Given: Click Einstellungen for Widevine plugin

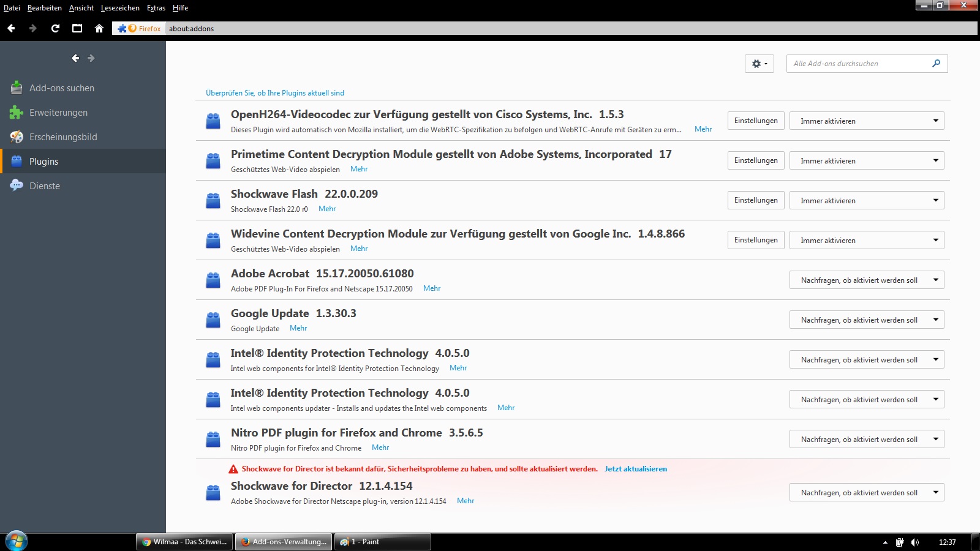Looking at the screenshot, I should click(x=756, y=240).
